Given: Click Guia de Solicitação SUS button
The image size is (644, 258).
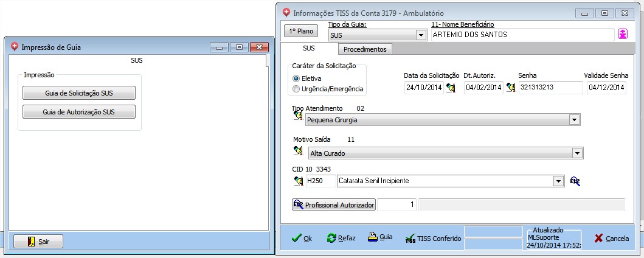Looking at the screenshot, I should pos(79,93).
